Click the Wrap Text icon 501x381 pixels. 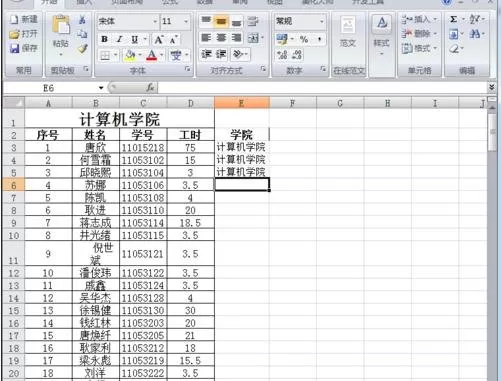tap(253, 22)
